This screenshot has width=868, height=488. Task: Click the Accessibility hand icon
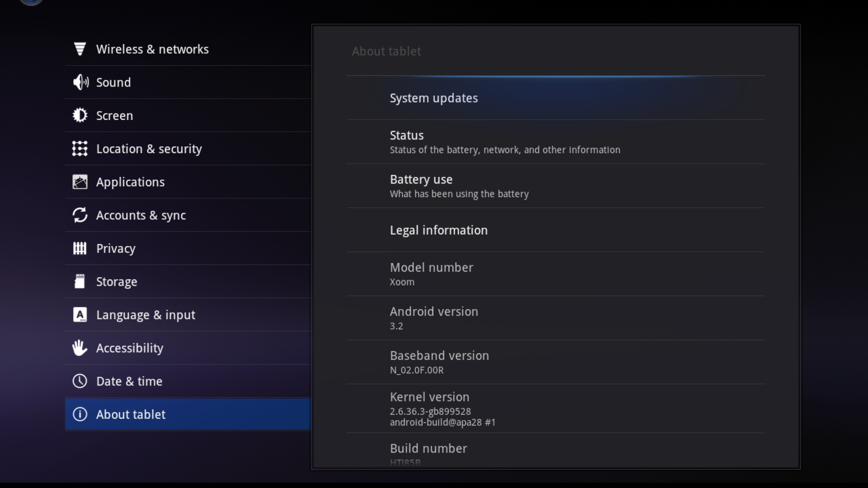pyautogui.click(x=80, y=348)
